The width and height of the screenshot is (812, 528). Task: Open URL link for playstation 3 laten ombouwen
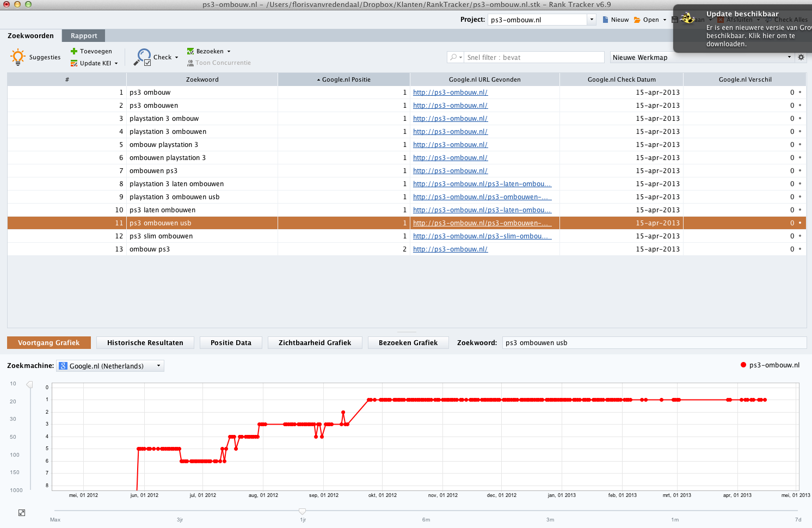(x=482, y=184)
